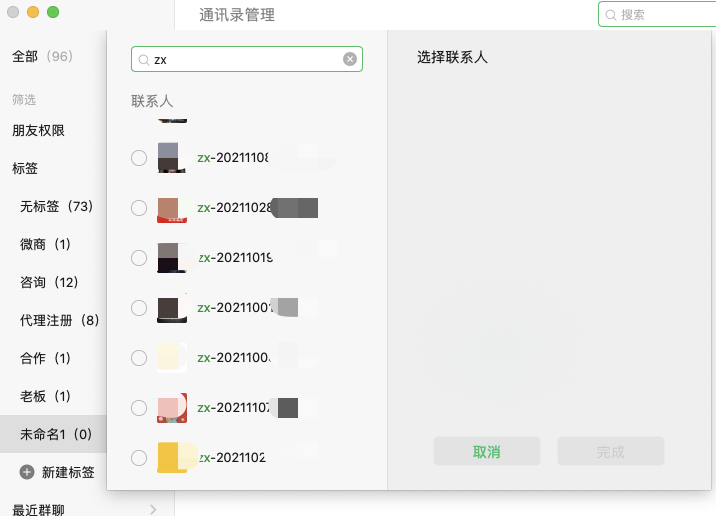
Task: Click the contact name zx-20211107
Action: pos(233,408)
